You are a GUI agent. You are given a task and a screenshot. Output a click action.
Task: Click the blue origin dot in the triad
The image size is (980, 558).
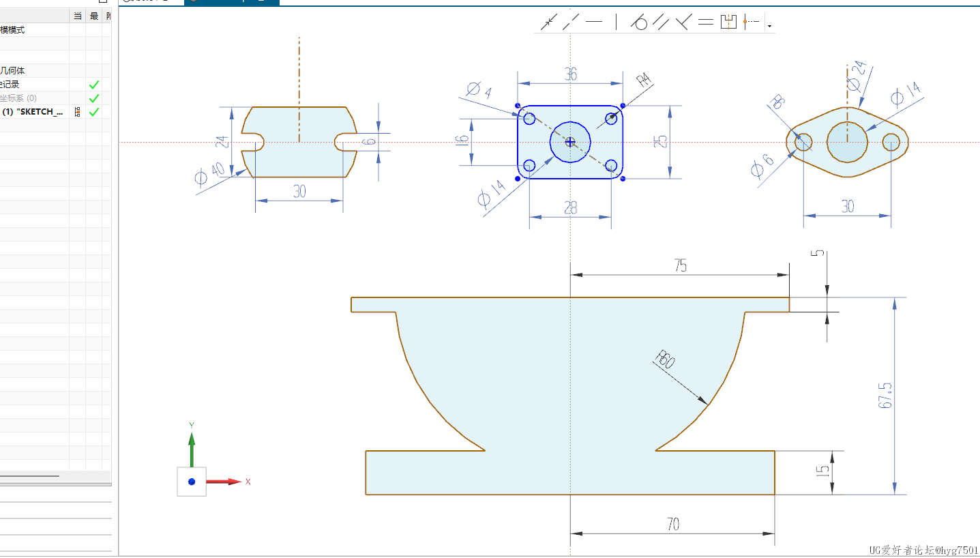point(192,482)
